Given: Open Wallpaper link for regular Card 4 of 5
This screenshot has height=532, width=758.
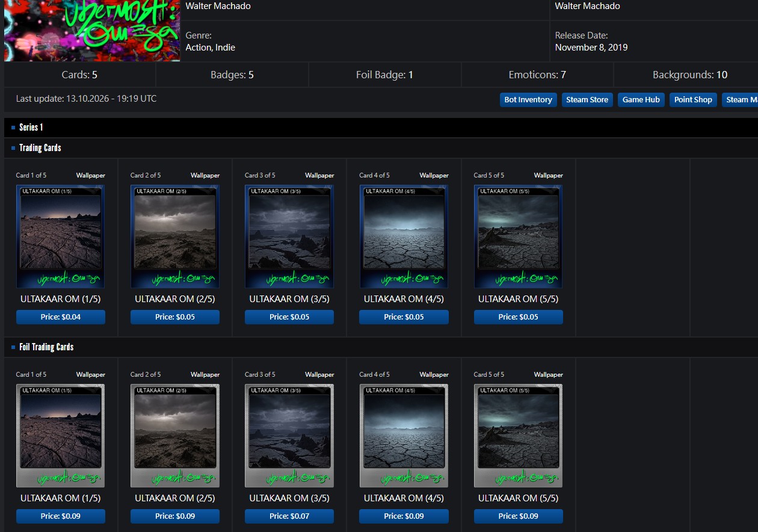Looking at the screenshot, I should 434,176.
